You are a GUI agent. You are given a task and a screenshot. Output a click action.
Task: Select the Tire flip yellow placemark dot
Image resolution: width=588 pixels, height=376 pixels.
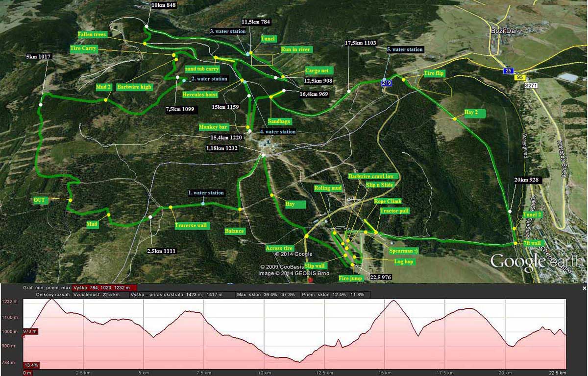coord(404,79)
